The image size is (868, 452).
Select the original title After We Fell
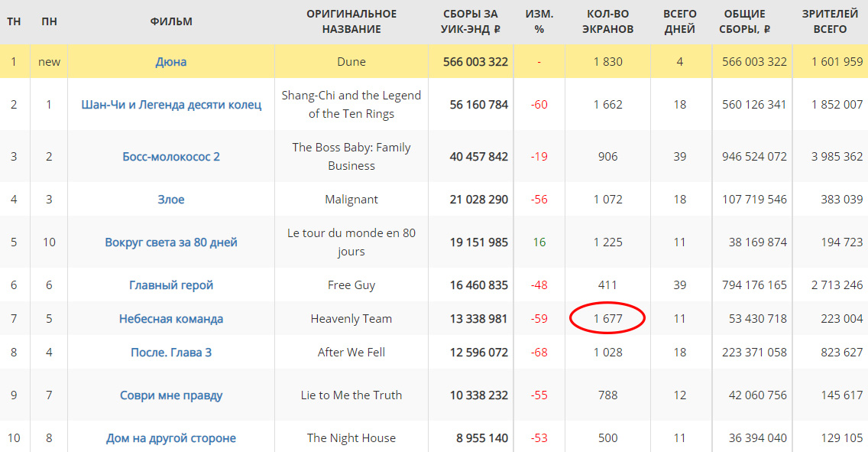pos(351,353)
